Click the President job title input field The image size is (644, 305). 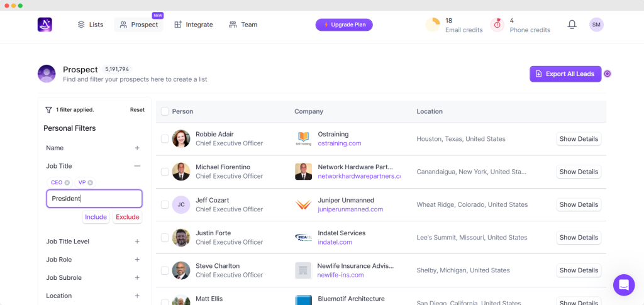tap(94, 199)
